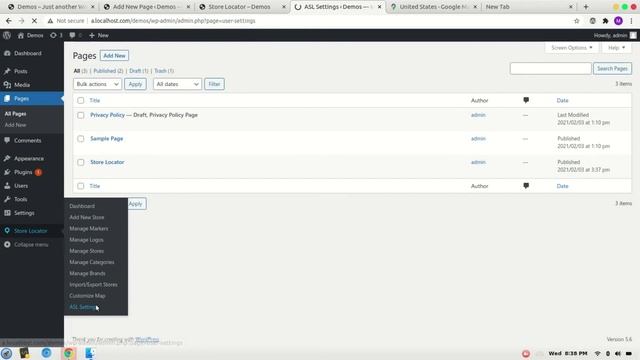Click the WordPress logo in admin bar
640x360 pixels.
pyautogui.click(x=7, y=36)
